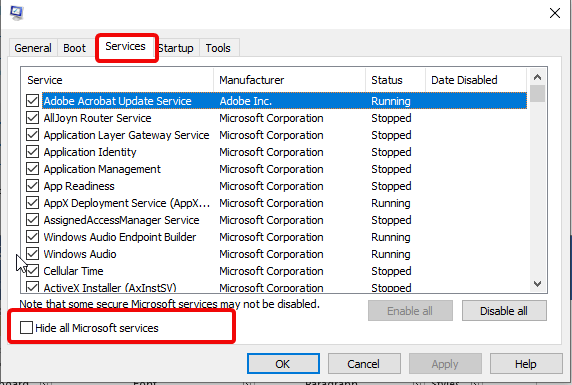Switch to the General tab
Viewport: 572px width, 385px height.
[x=33, y=48]
